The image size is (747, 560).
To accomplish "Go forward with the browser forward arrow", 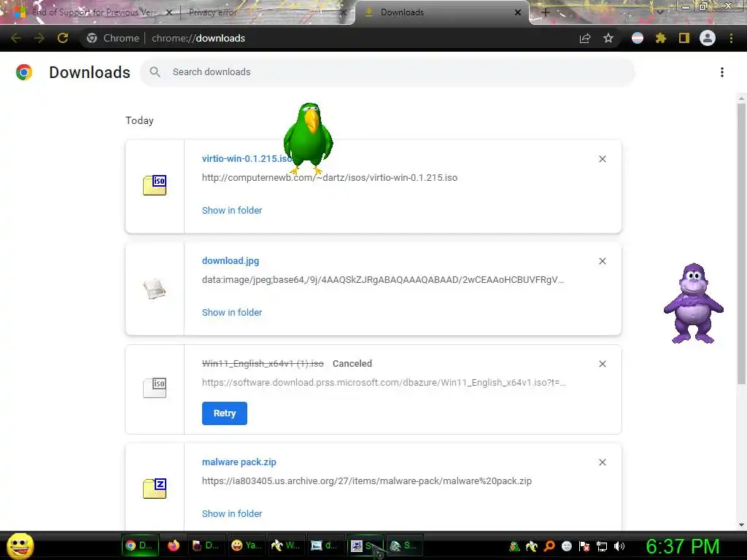I will click(x=39, y=38).
